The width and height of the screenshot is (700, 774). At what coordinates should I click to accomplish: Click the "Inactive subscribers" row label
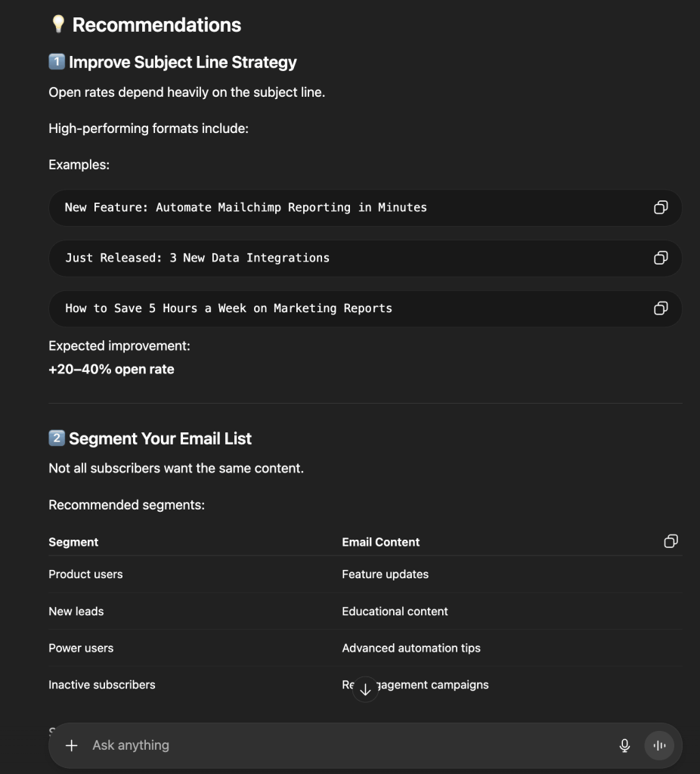101,685
